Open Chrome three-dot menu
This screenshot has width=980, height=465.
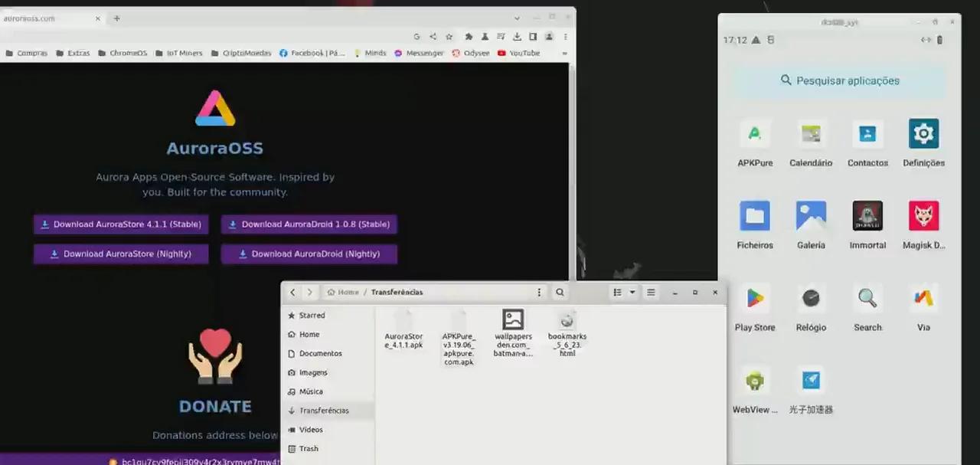565,36
